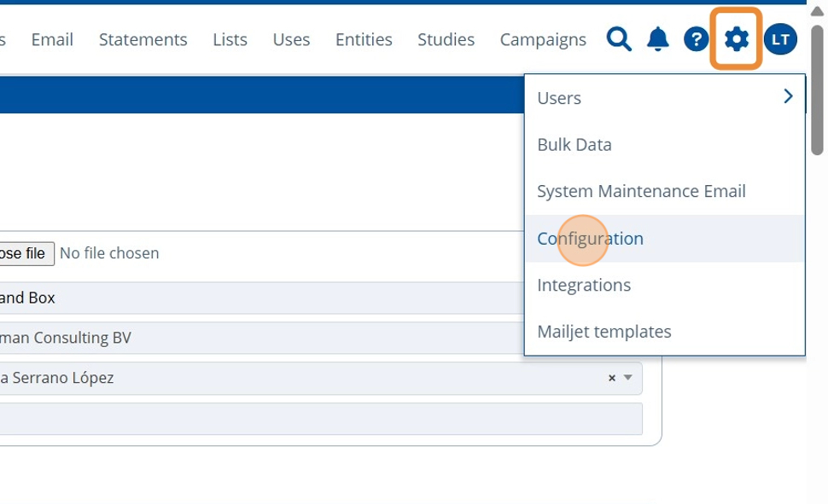Click the Choose file button

(x=26, y=253)
